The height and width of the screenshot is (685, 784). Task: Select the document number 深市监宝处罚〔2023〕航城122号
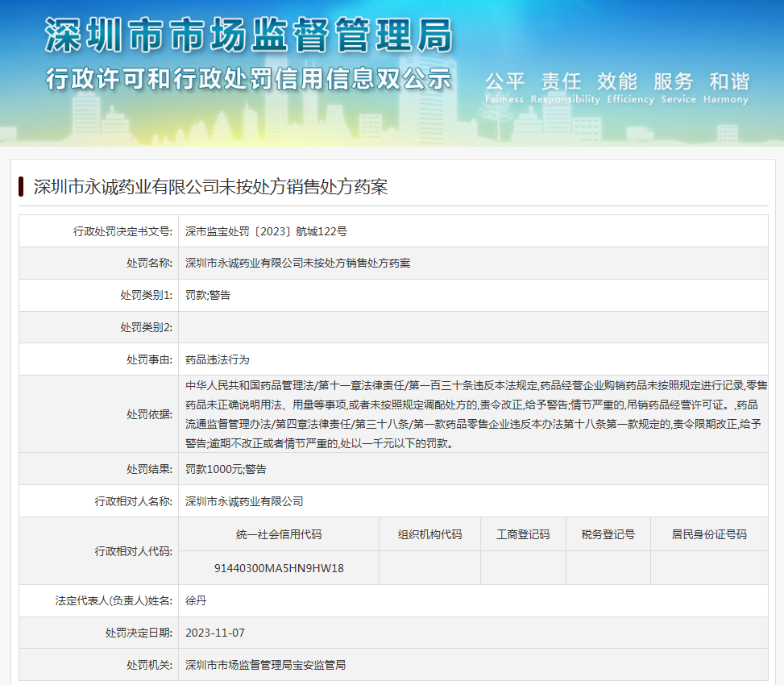tap(266, 231)
